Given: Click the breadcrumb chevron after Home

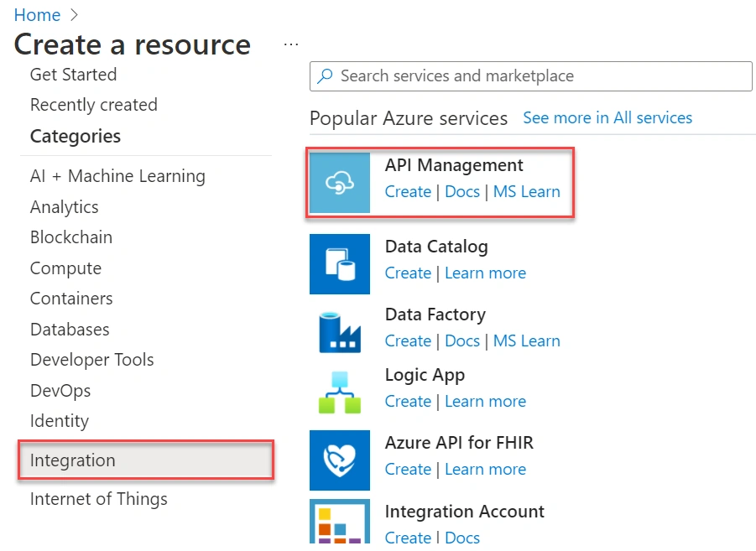Looking at the screenshot, I should [x=74, y=15].
